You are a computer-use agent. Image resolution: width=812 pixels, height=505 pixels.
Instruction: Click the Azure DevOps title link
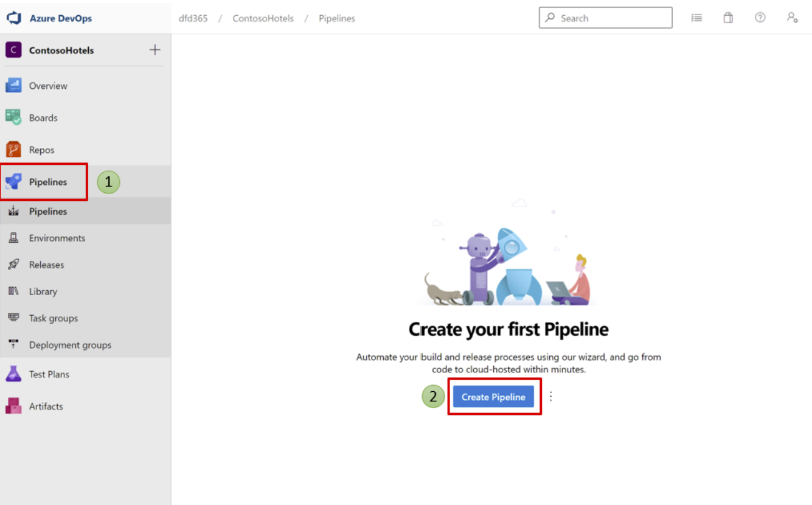tap(61, 18)
